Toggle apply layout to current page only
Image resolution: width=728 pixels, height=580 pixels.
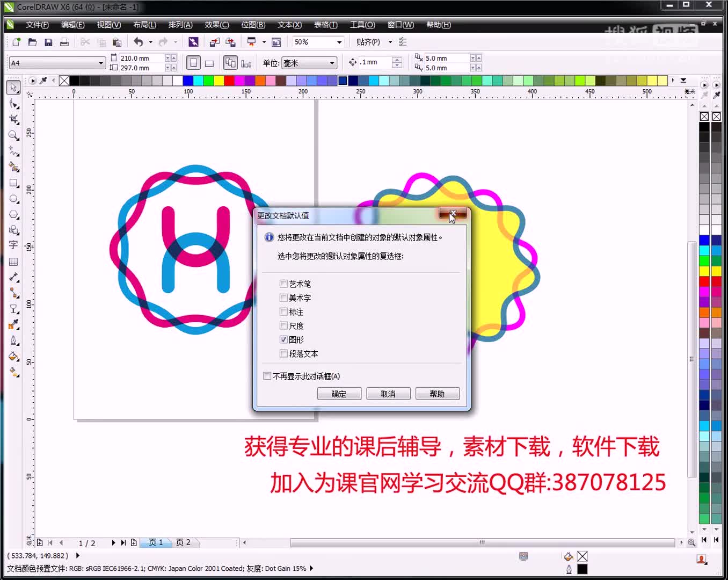click(x=246, y=63)
